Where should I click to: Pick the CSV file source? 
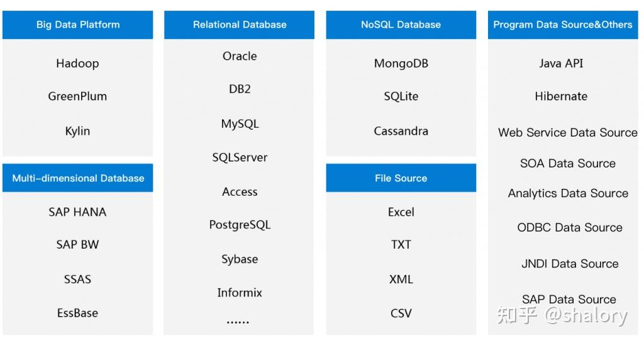pyautogui.click(x=401, y=314)
